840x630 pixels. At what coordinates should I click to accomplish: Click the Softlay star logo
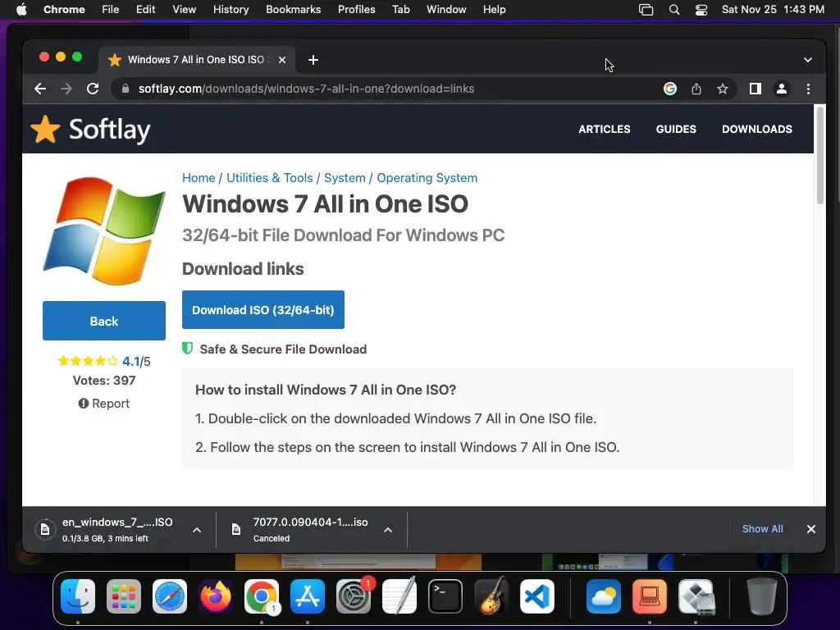[46, 129]
